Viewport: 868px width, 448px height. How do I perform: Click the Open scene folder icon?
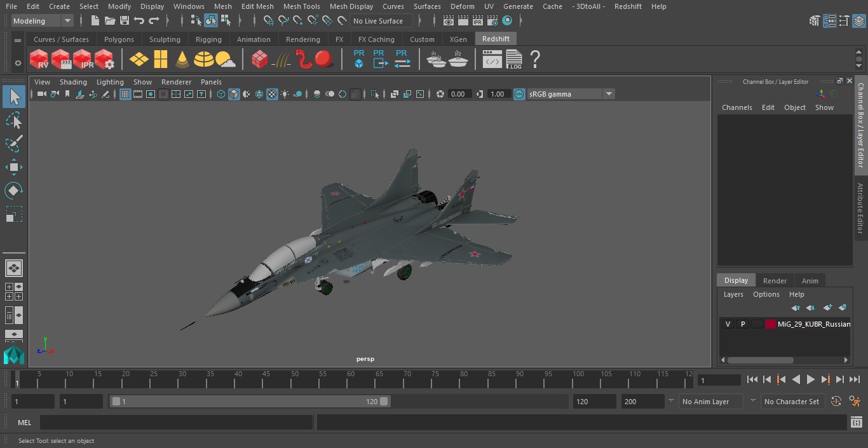point(110,21)
